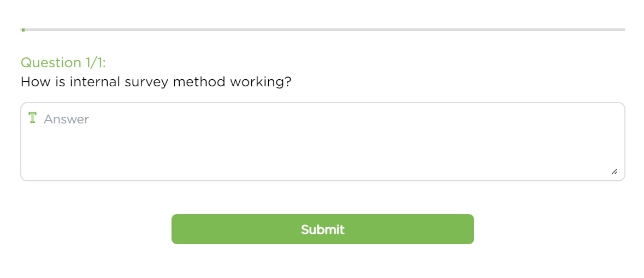The height and width of the screenshot is (278, 644).
Task: Click the gray survey progress bar
Action: click(322, 29)
